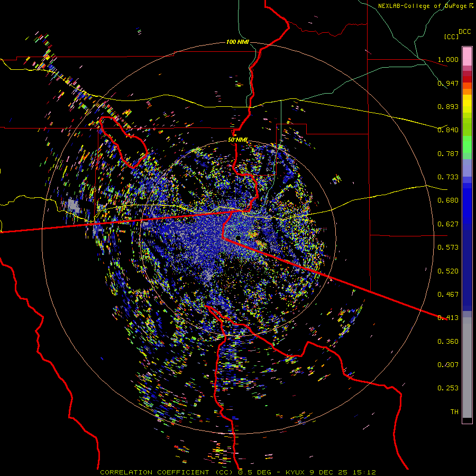The height and width of the screenshot is (476, 476).
Task: Click the 0.307 legend value
Action: [x=448, y=365]
